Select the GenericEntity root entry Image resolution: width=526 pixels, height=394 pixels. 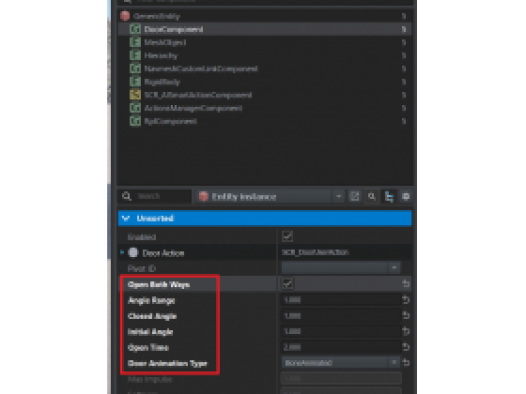[265, 16]
